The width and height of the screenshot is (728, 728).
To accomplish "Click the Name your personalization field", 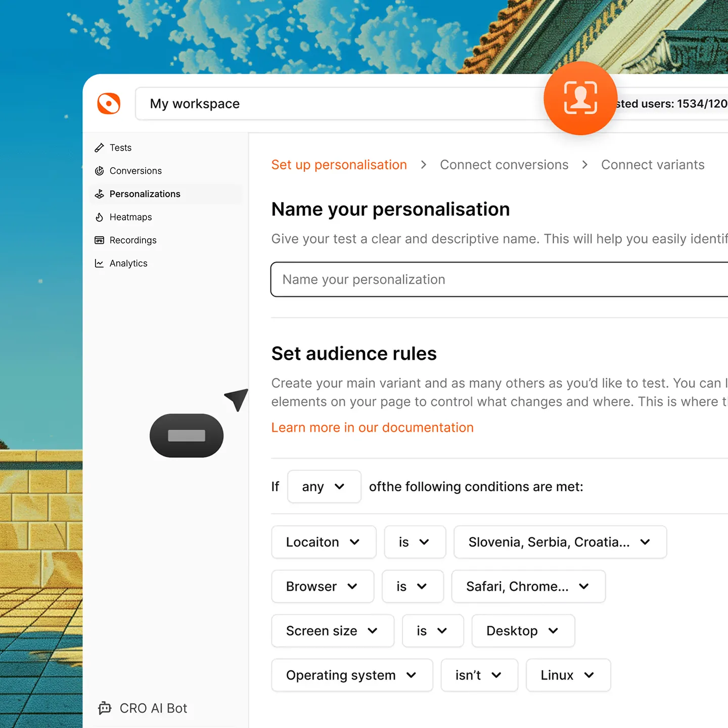I will [499, 280].
